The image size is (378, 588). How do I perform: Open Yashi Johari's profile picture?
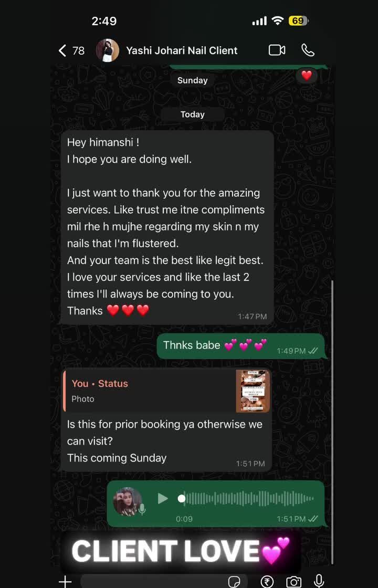point(108,50)
